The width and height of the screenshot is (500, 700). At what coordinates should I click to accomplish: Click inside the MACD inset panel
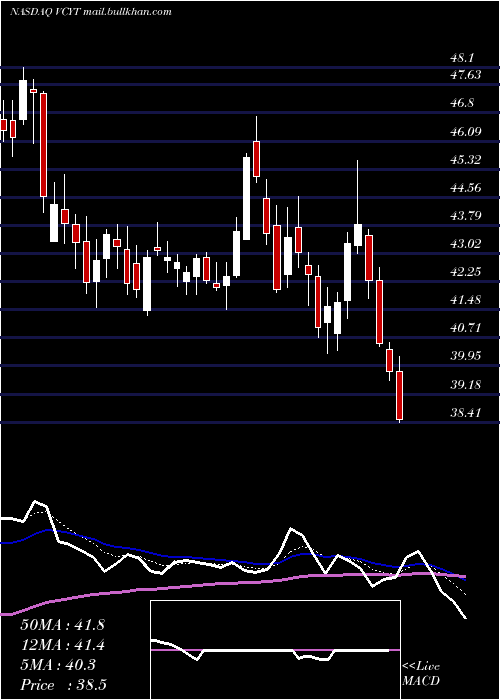pos(275,650)
